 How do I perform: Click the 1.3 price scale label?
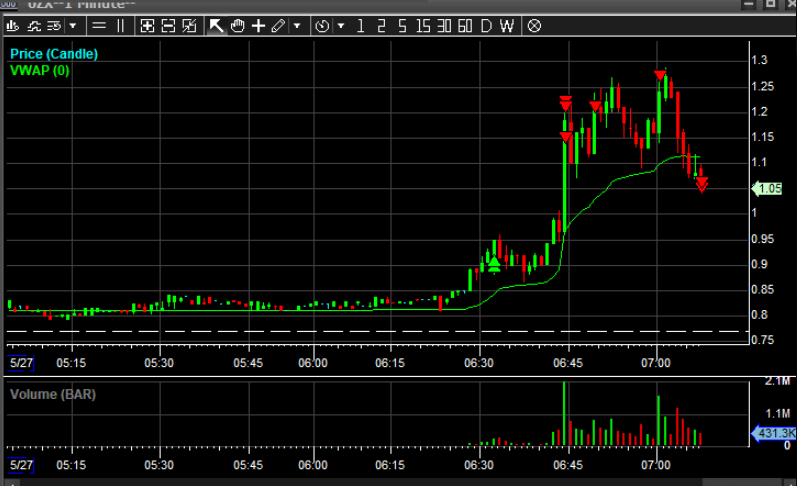tap(759, 60)
